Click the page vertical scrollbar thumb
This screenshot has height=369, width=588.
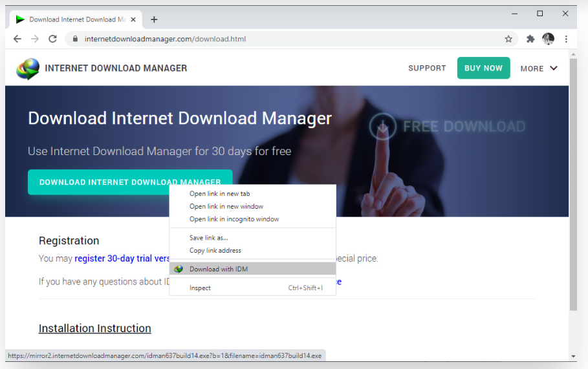coord(573,184)
